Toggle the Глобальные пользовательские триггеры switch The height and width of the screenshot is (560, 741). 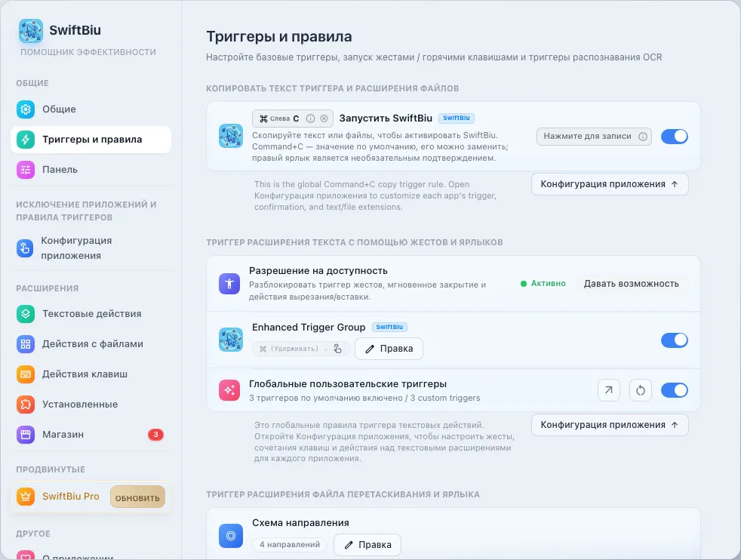675,390
